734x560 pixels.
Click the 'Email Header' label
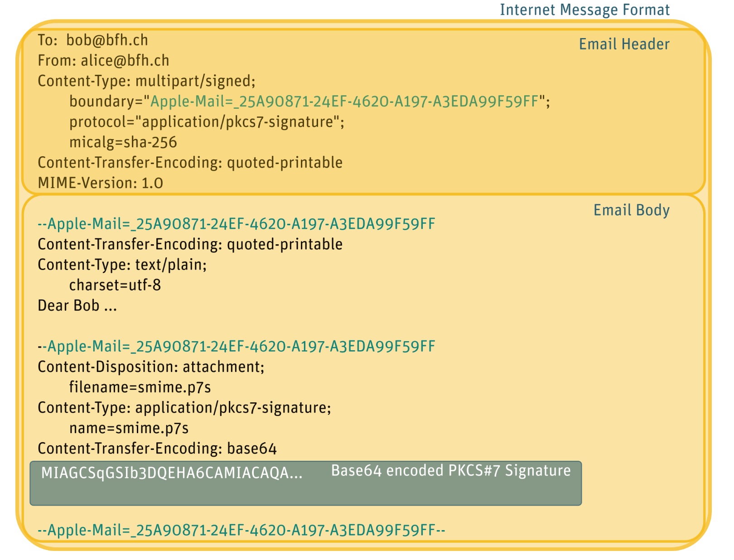(x=624, y=44)
